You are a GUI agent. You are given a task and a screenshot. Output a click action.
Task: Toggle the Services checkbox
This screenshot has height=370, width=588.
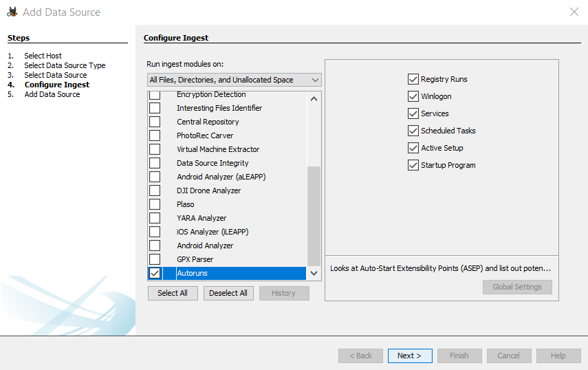(413, 113)
